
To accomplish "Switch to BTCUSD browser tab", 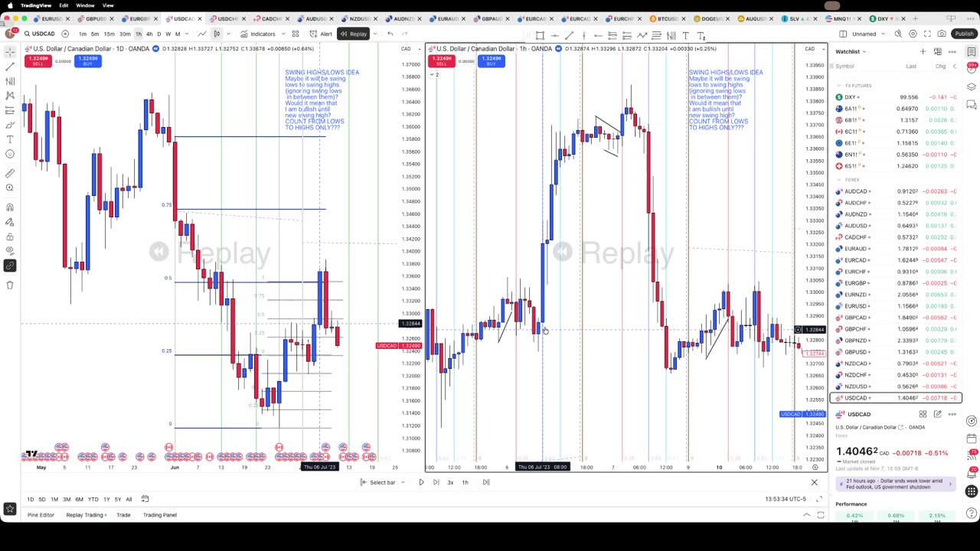I will [x=667, y=18].
